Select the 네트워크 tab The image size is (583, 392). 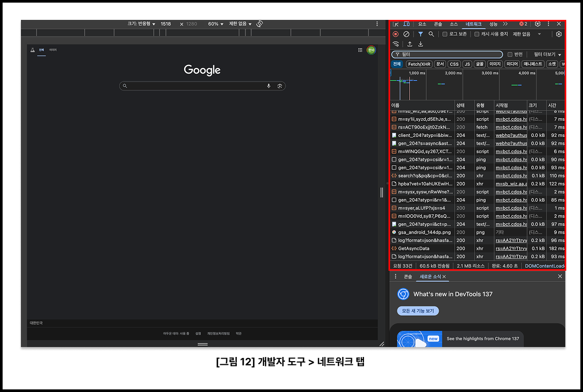pos(473,24)
